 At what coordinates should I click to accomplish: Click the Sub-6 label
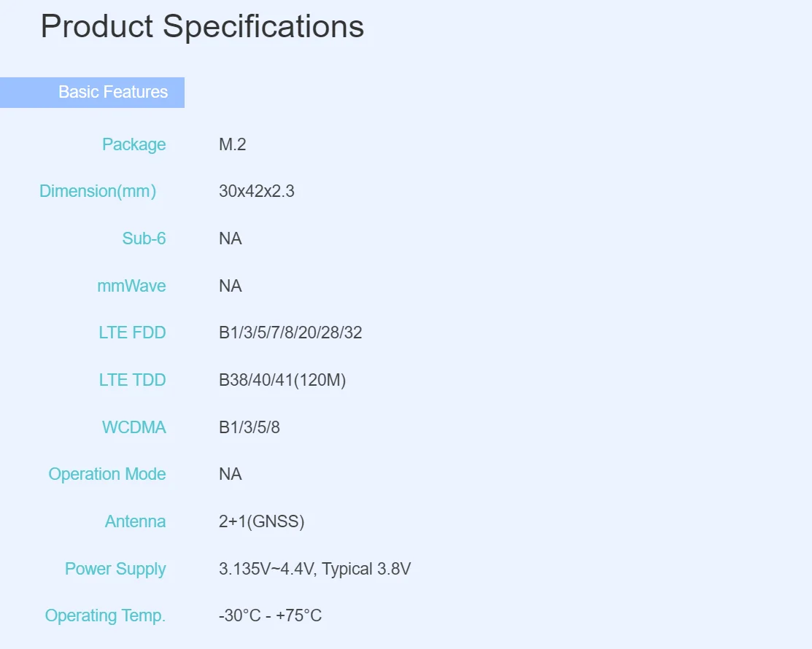point(144,238)
